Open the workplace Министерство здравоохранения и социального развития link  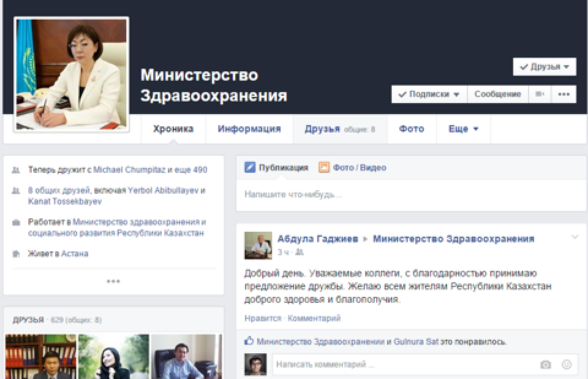click(116, 228)
